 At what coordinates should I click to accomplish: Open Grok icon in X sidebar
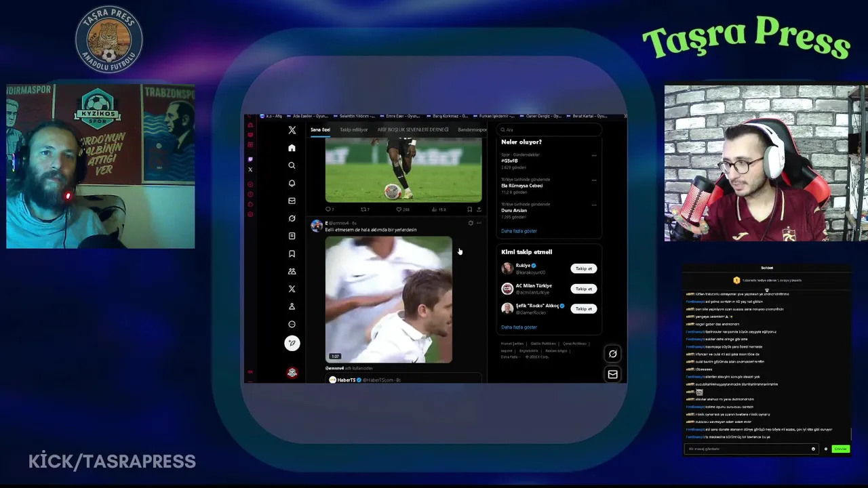[x=292, y=218]
